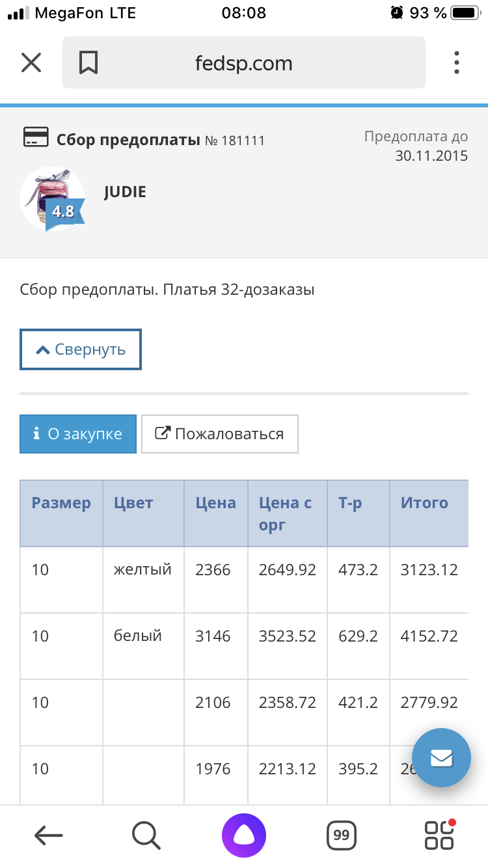Open the Yandex Alice assistant button
The image size is (488, 868).
click(244, 835)
